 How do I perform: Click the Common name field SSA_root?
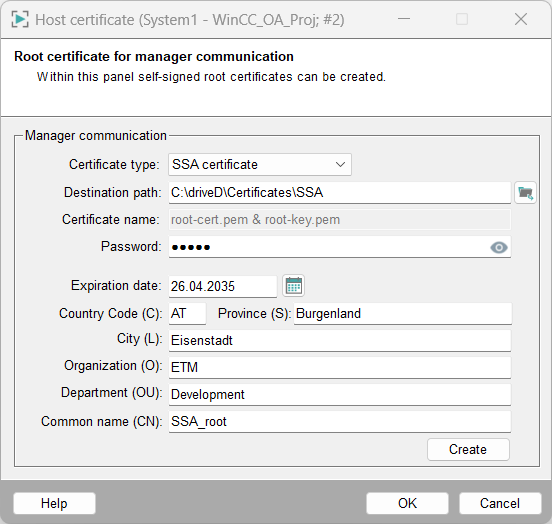coord(340,422)
